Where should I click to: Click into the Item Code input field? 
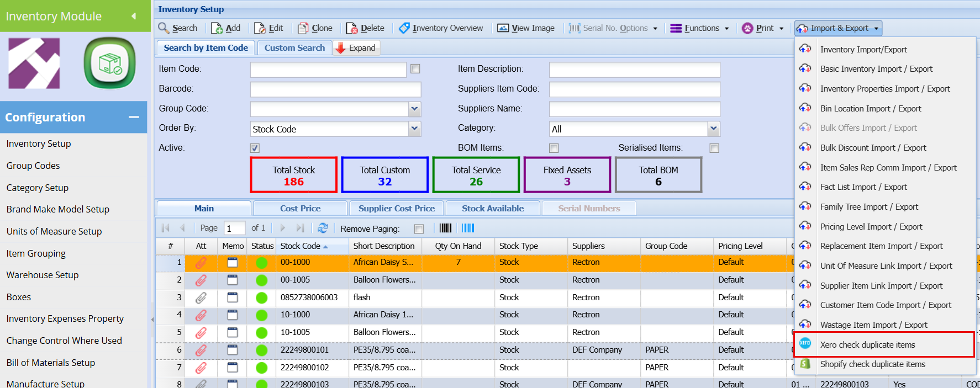(328, 69)
